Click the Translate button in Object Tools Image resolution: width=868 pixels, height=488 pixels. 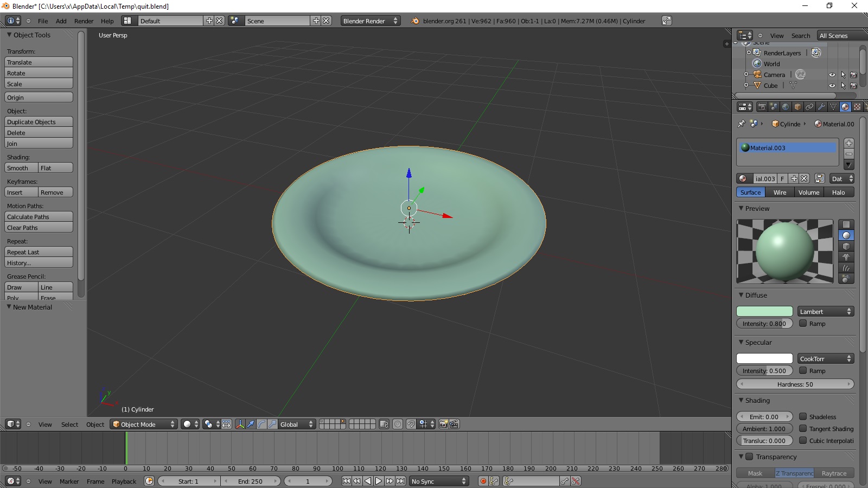tap(39, 62)
